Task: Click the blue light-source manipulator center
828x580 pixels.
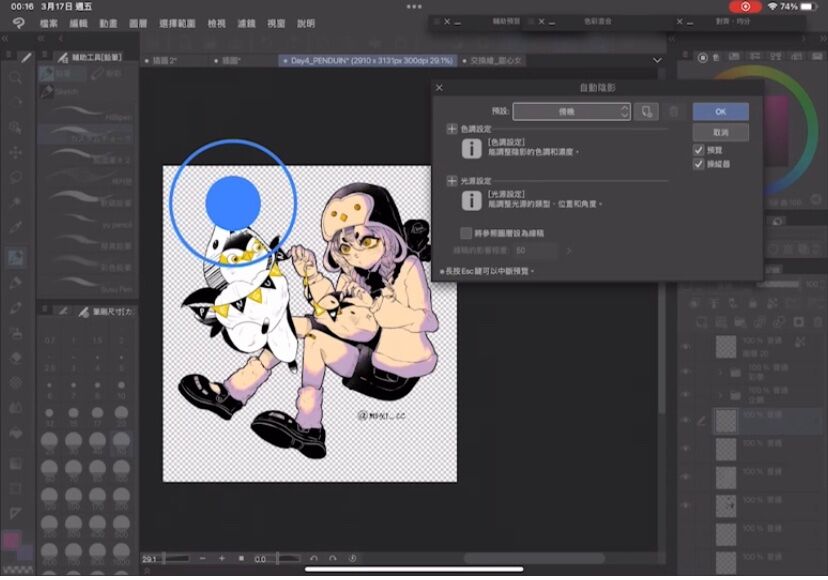Action: pos(233,203)
